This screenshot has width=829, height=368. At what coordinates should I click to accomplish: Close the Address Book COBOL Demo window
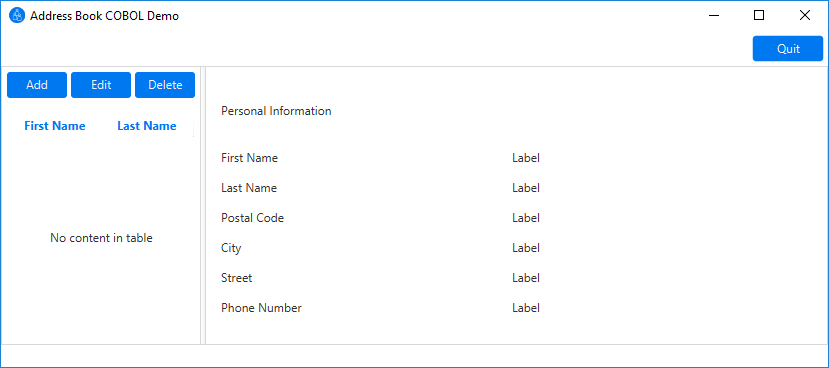[805, 16]
